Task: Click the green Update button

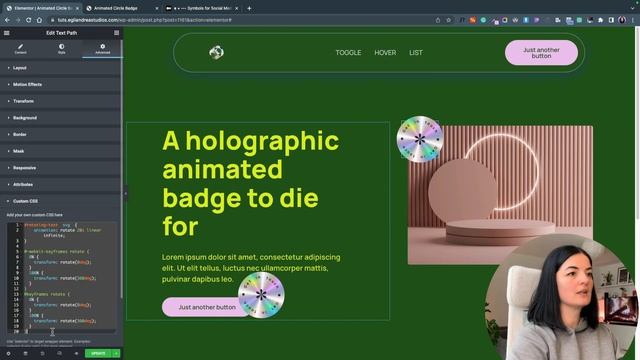Action: [98, 353]
